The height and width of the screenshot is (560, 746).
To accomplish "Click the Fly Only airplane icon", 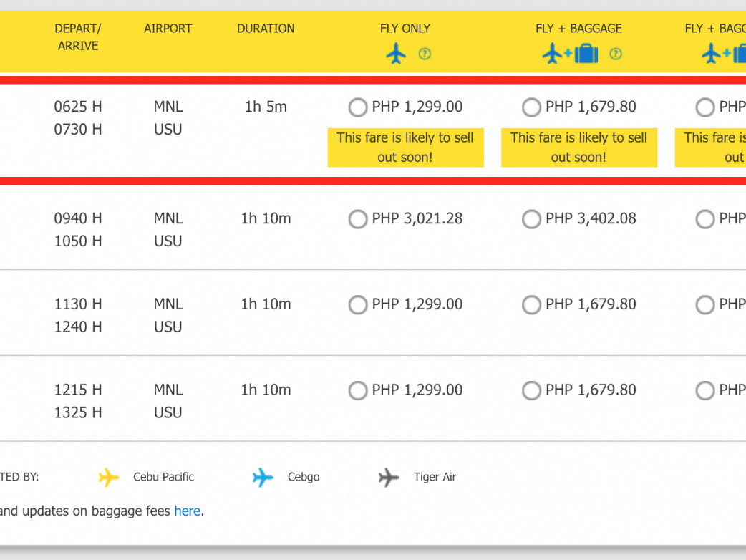I will click(396, 54).
